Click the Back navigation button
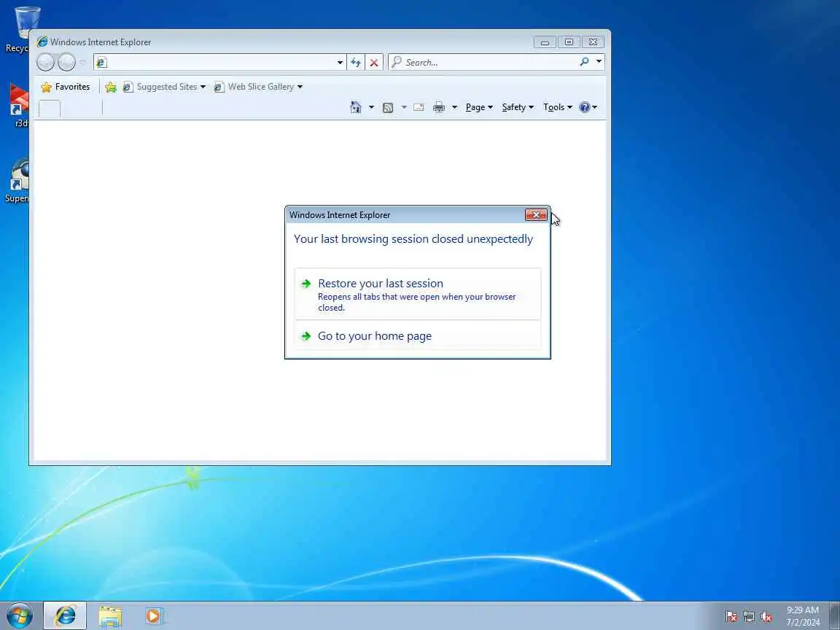Screen dimensions: 840x630 tap(45, 63)
